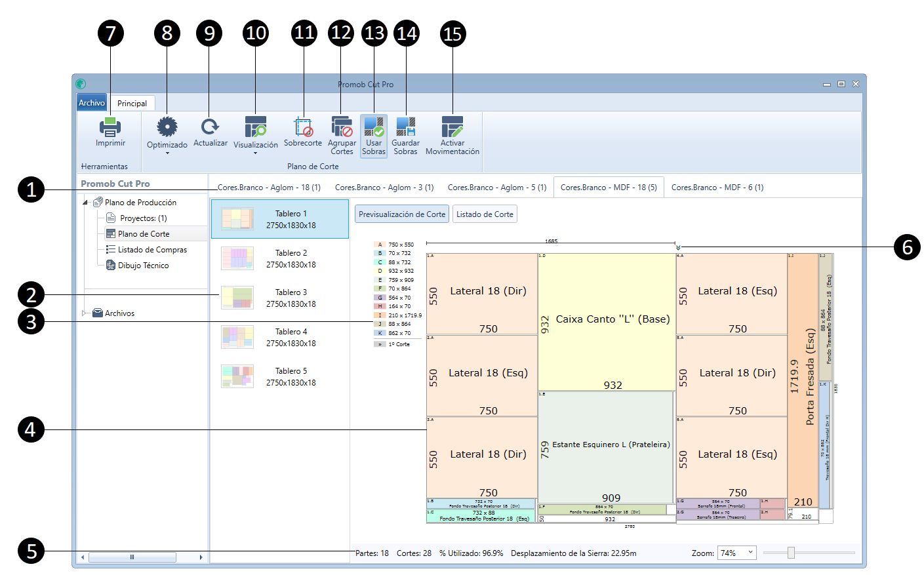924x575 pixels.
Task: Click the Plano de Producción tree icon
Action: 98,202
